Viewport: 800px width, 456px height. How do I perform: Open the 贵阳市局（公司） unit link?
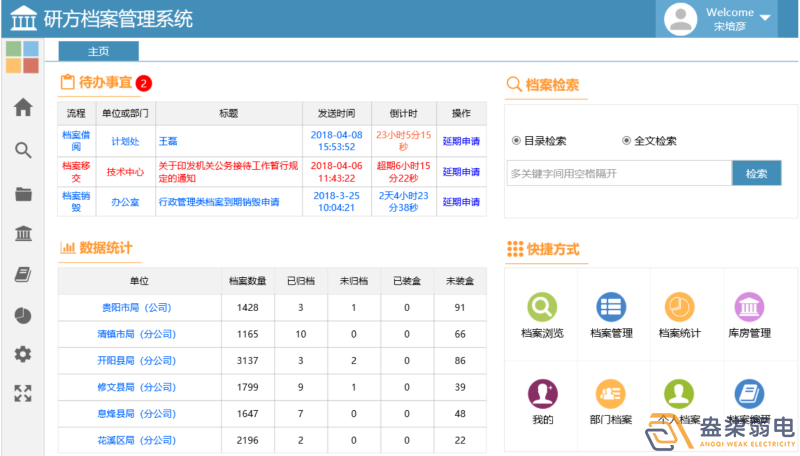pos(138,307)
